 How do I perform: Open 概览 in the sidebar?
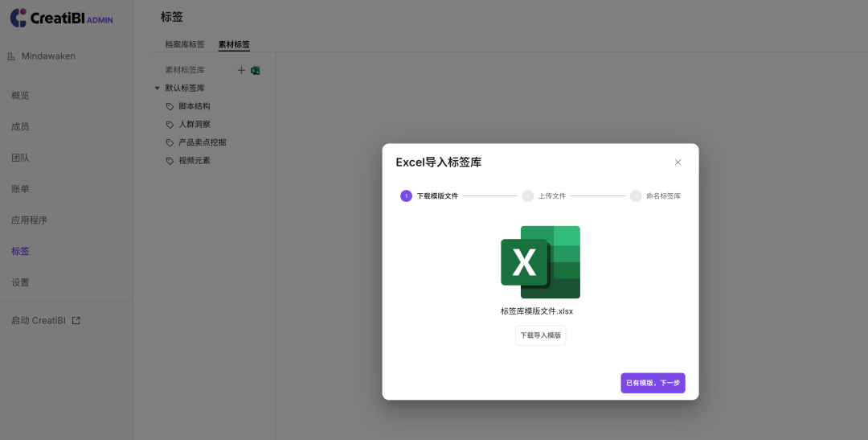pyautogui.click(x=20, y=95)
